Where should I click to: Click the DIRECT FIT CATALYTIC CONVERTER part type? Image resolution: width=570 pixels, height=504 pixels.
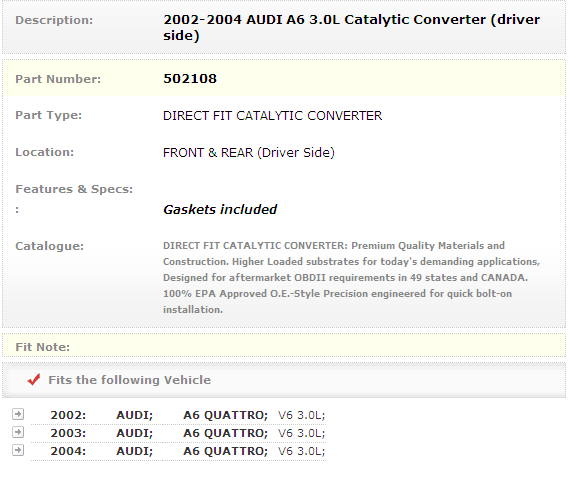pyautogui.click(x=273, y=116)
